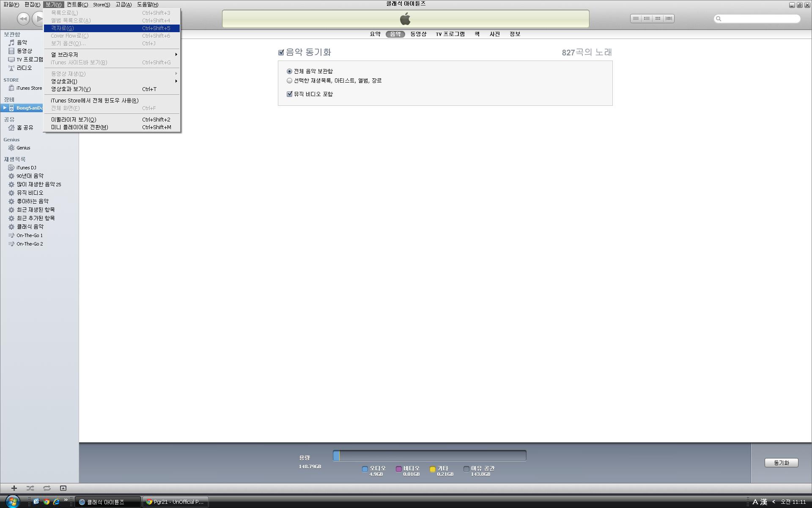Open 고급(A) menu
This screenshot has width=812, height=508.
(123, 5)
